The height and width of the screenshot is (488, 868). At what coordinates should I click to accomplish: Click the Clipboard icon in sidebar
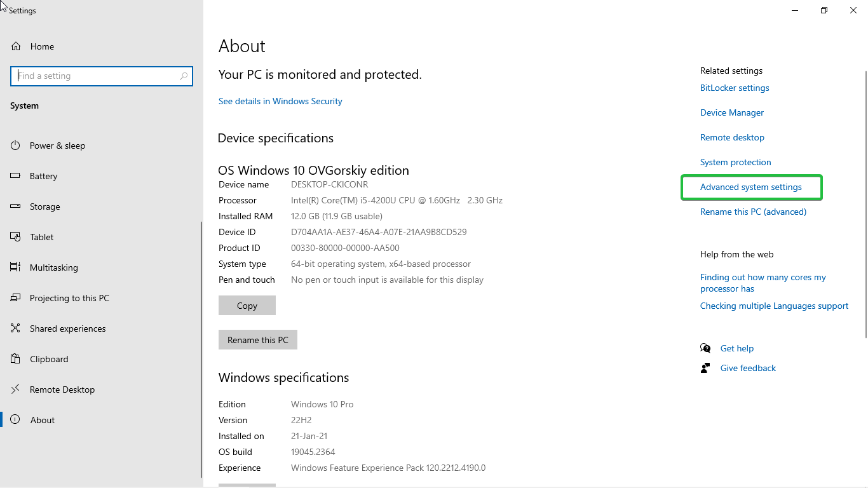[x=16, y=359]
